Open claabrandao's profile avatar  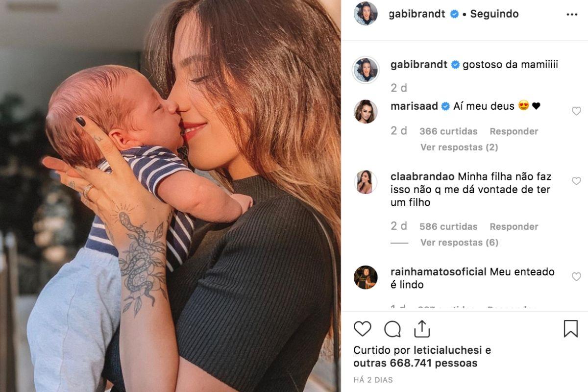(366, 182)
